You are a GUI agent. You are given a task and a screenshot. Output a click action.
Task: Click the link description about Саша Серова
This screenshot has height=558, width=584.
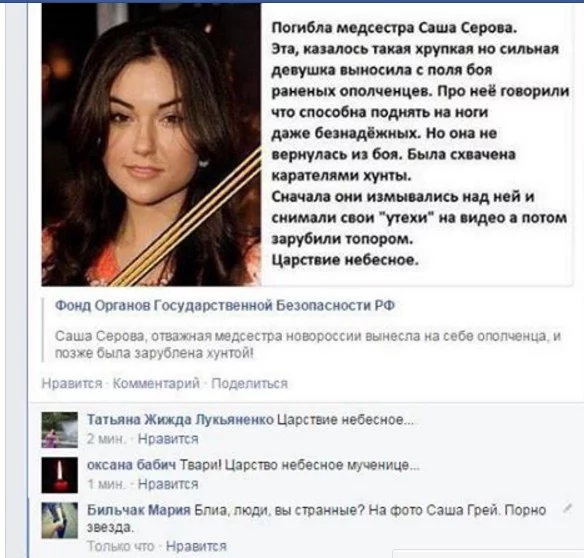click(308, 345)
